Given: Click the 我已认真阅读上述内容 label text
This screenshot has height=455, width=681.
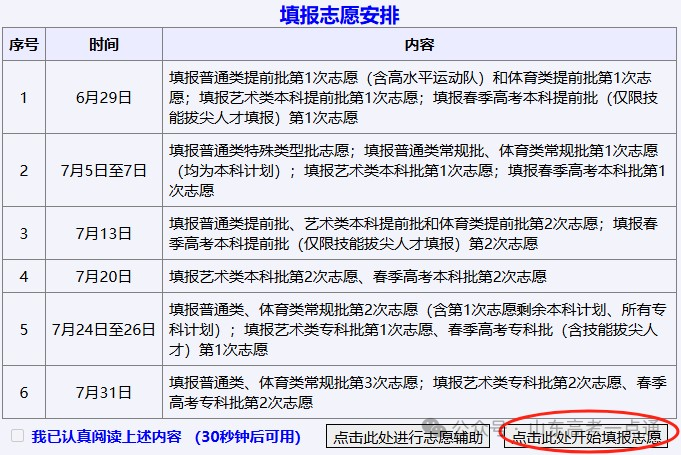Looking at the screenshot, I should pos(106,436).
